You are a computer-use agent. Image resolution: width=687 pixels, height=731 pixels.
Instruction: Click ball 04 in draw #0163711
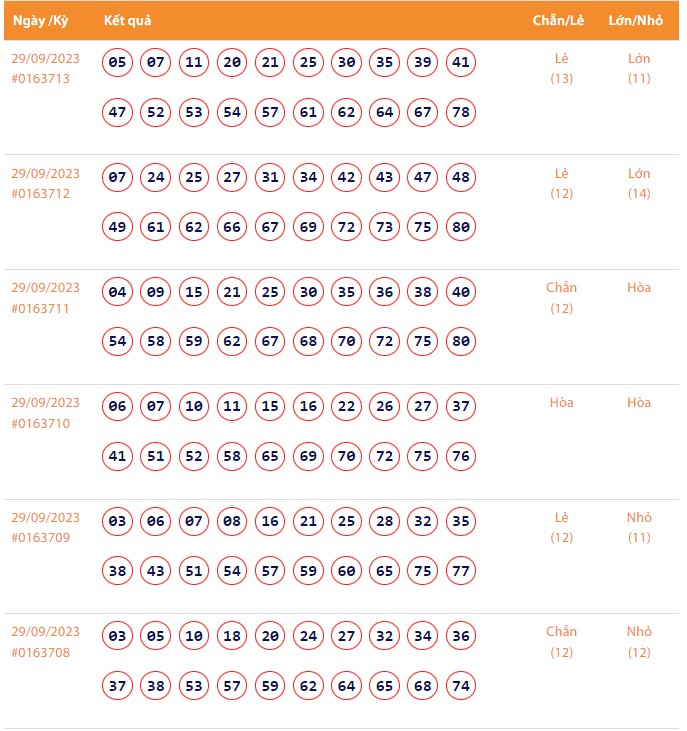coord(118,293)
